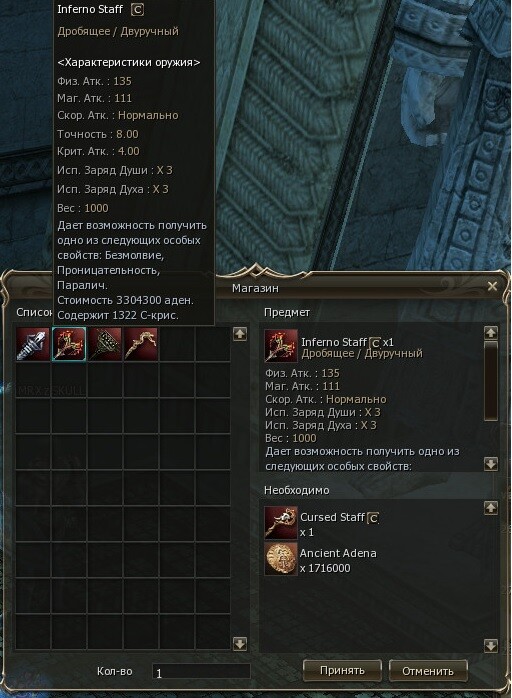Select the highlighted Inferno Staff icon in list
The height and width of the screenshot is (698, 512).
(x=69, y=344)
